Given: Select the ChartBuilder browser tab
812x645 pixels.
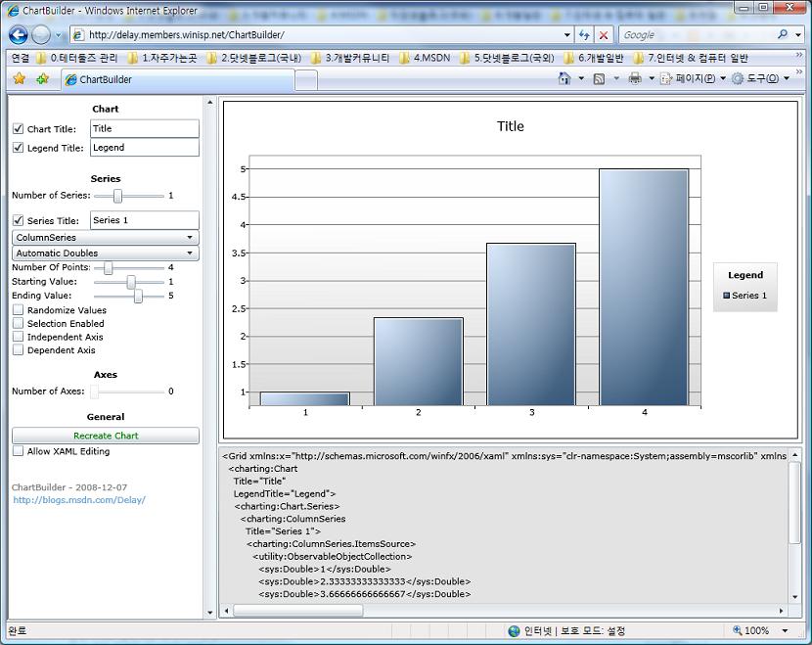Looking at the screenshot, I should coord(178,80).
